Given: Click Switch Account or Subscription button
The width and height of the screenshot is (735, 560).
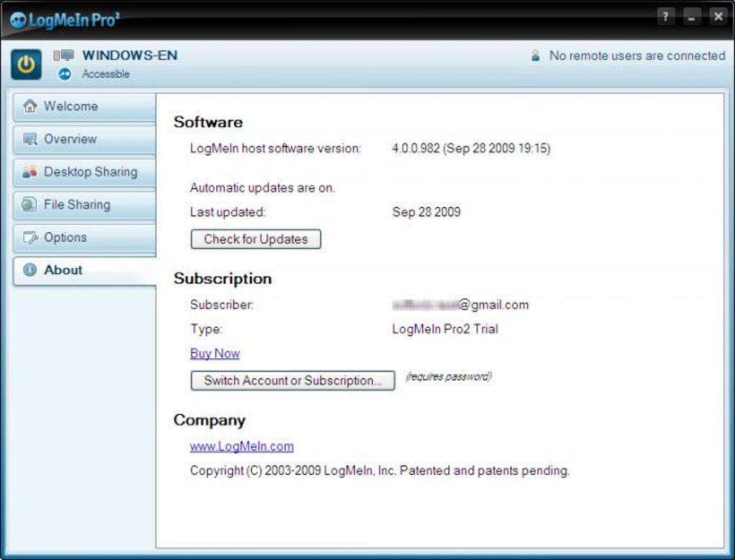Looking at the screenshot, I should click(x=293, y=381).
